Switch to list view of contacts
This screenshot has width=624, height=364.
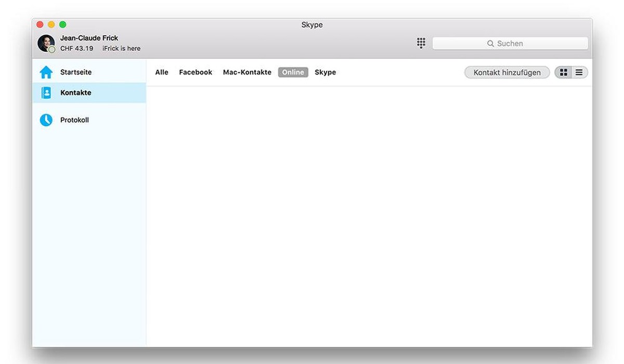579,72
